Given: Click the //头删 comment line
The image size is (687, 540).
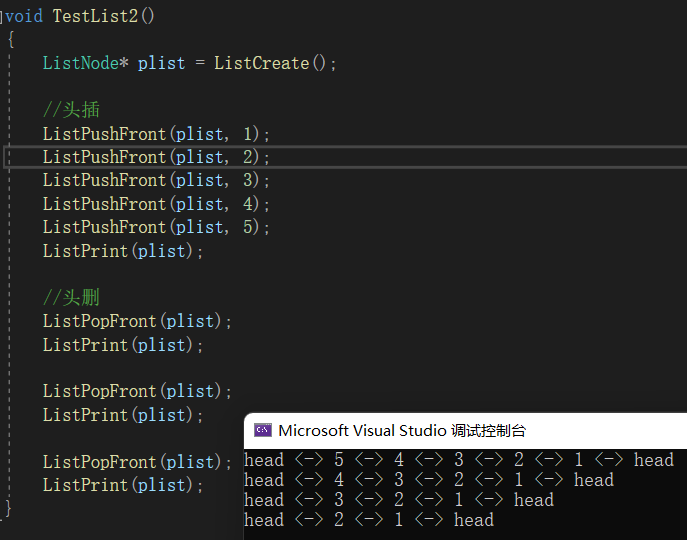Looking at the screenshot, I should [x=71, y=298].
